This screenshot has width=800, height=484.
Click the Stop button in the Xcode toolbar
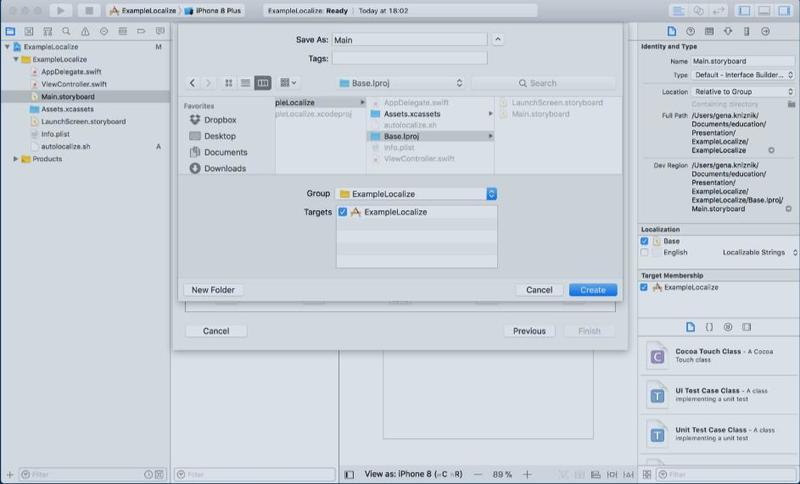click(x=89, y=10)
